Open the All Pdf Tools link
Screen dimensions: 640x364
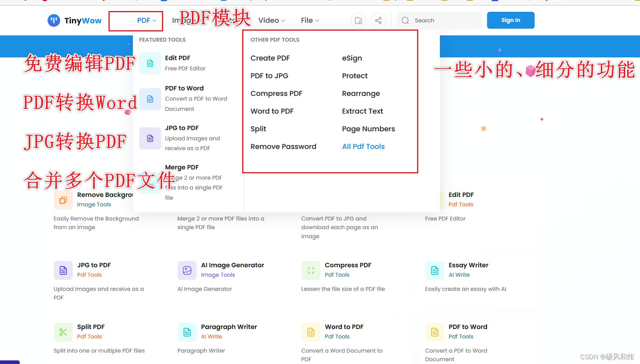[x=363, y=147]
